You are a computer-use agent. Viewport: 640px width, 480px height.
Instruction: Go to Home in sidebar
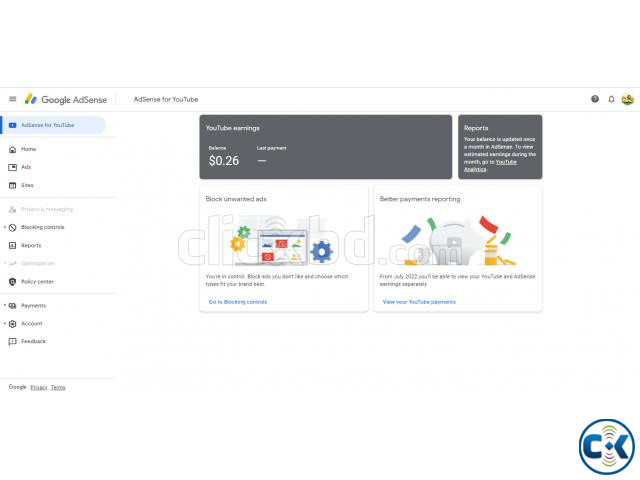click(29, 149)
